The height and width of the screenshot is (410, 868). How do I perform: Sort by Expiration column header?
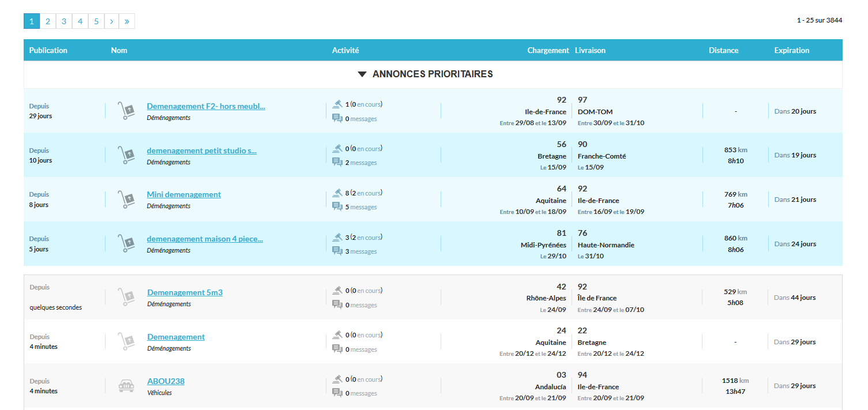point(791,50)
